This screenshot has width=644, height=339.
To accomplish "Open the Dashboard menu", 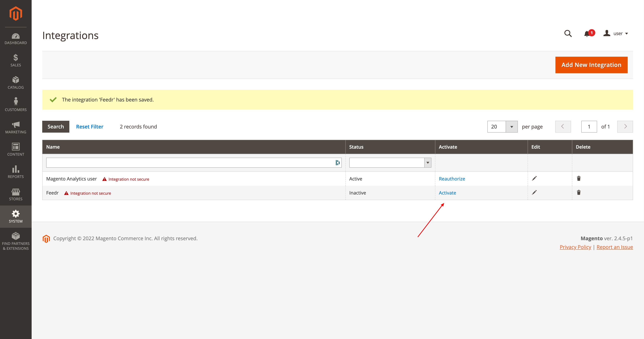I will click(x=16, y=39).
